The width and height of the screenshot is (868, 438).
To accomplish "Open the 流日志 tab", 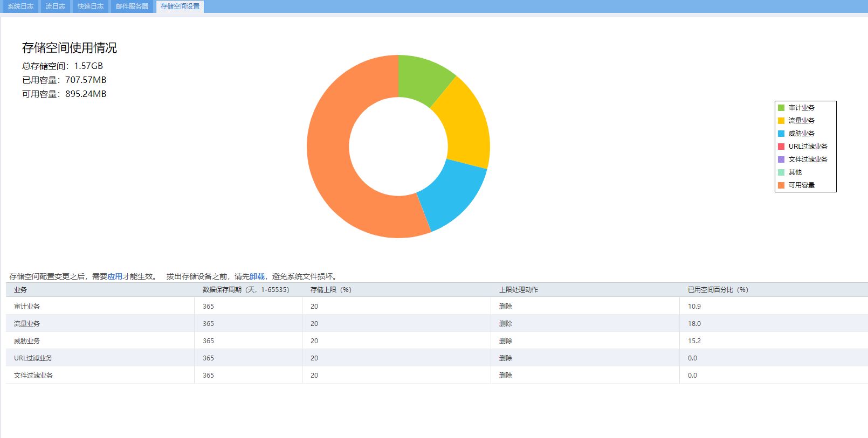I will 55,6.
